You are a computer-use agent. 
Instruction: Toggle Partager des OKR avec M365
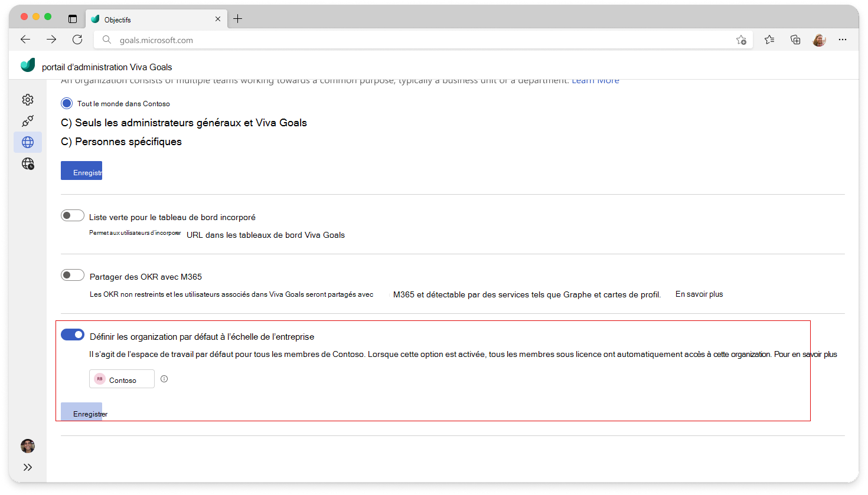(x=73, y=275)
